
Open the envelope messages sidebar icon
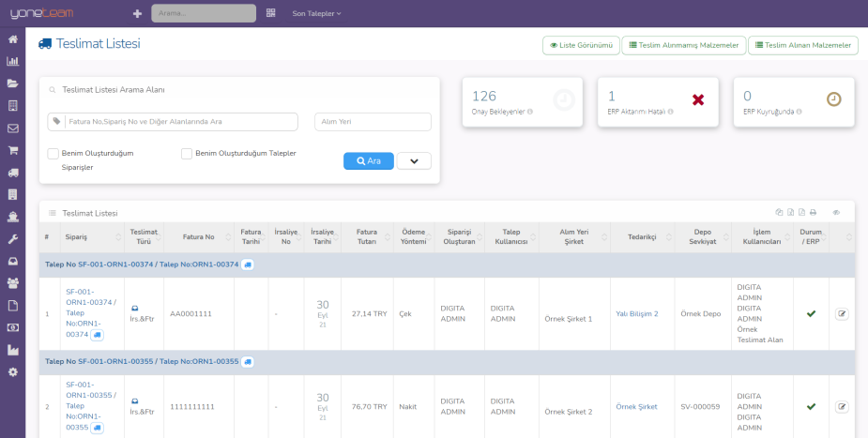[12, 128]
